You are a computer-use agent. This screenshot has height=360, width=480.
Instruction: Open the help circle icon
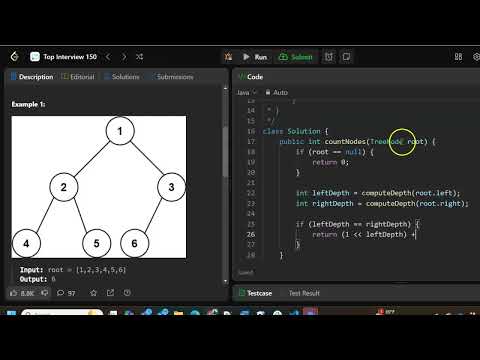tap(127, 293)
